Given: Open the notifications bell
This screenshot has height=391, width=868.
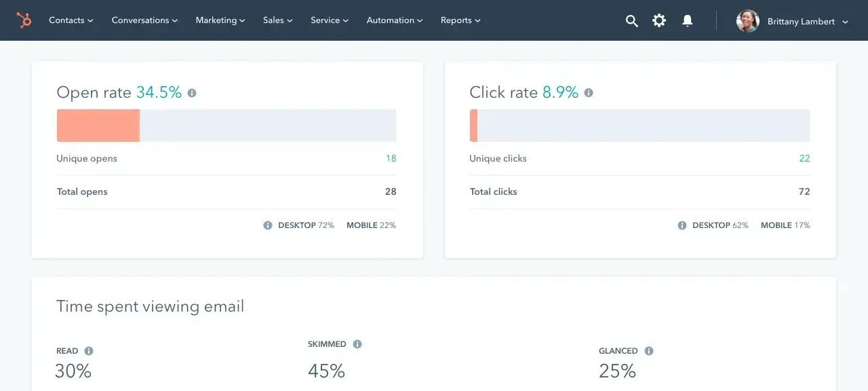Looking at the screenshot, I should coord(688,21).
